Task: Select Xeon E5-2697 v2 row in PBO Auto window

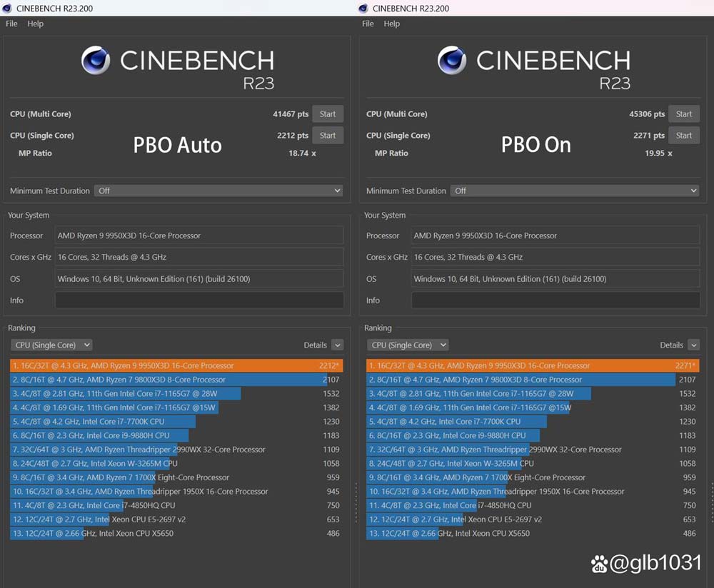Action: point(176,519)
